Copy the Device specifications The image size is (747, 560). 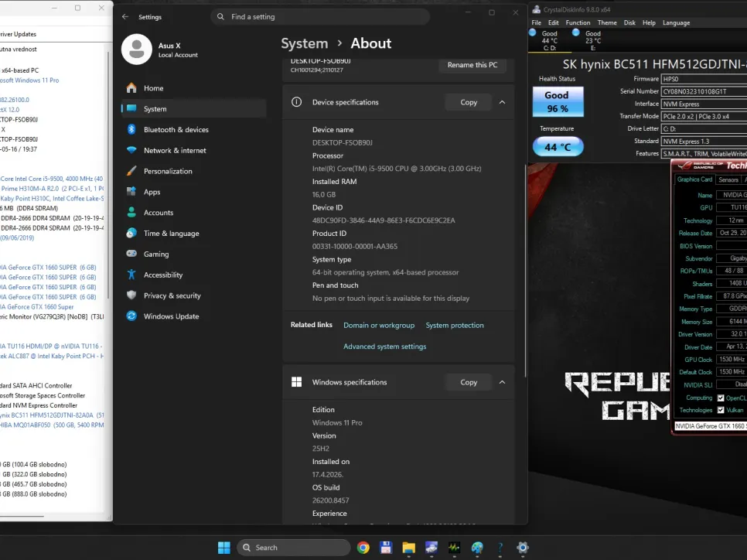coord(469,102)
